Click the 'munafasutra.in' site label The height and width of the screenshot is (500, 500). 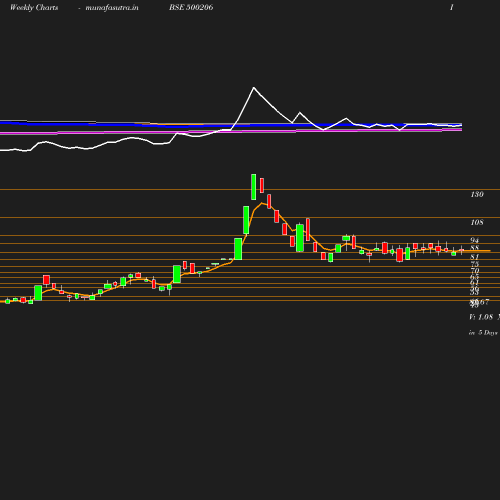point(112,7)
